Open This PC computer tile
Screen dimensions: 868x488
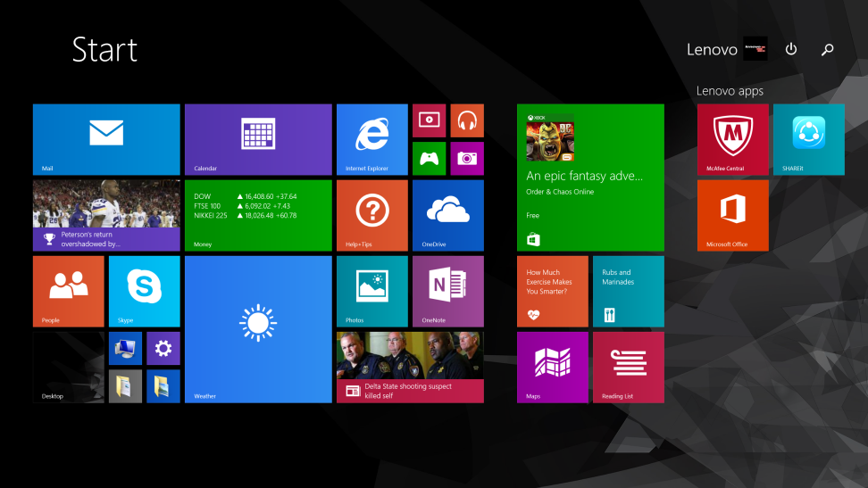[x=125, y=348]
